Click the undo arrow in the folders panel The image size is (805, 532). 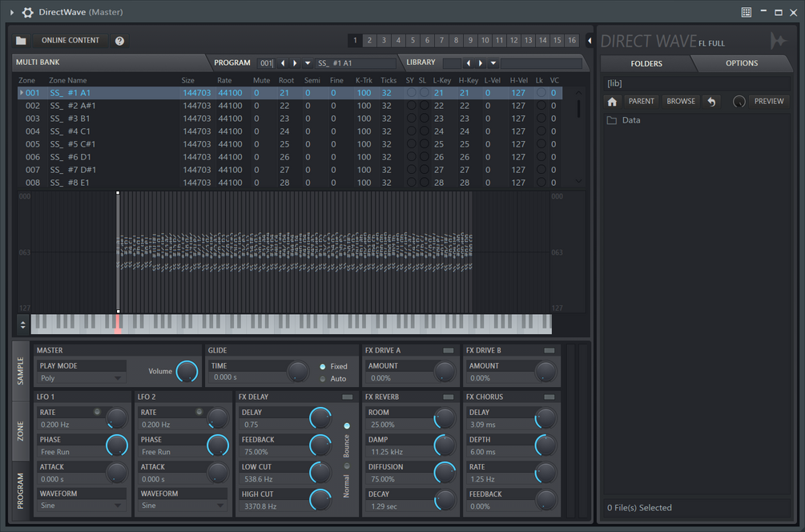pos(711,102)
